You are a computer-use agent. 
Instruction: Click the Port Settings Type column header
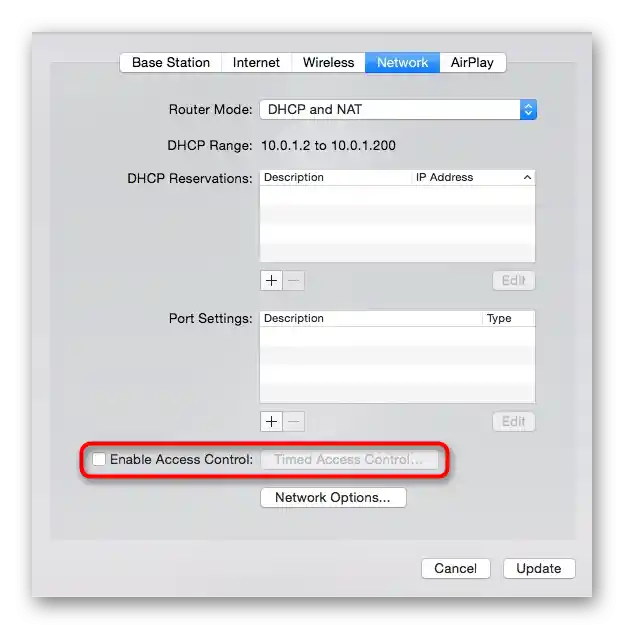coord(509,318)
